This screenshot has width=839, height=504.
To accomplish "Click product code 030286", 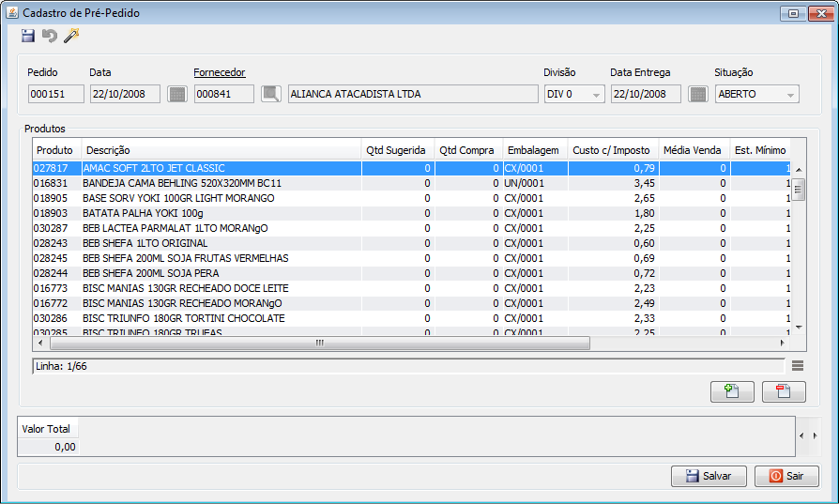I will [x=51, y=318].
